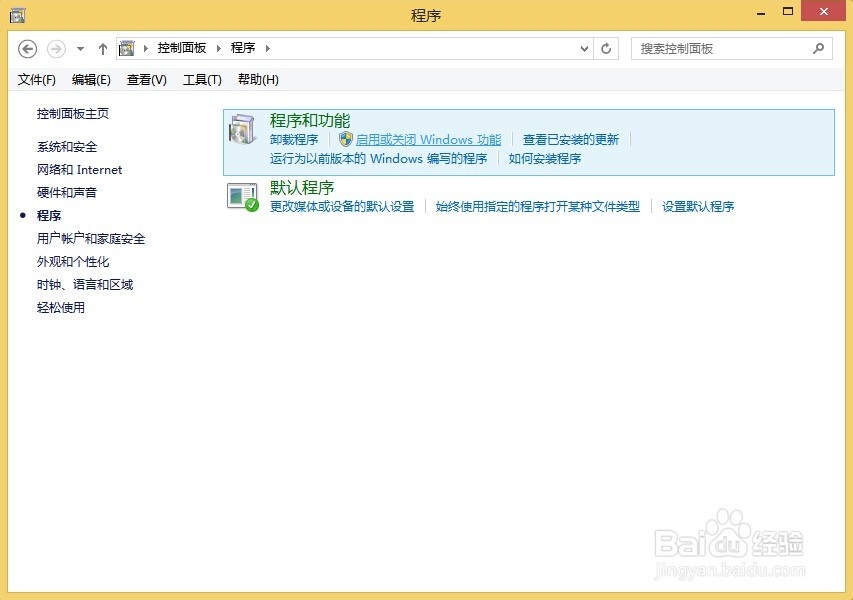Open the 查看(V) menu
Viewport: 853px width, 600px height.
145,79
